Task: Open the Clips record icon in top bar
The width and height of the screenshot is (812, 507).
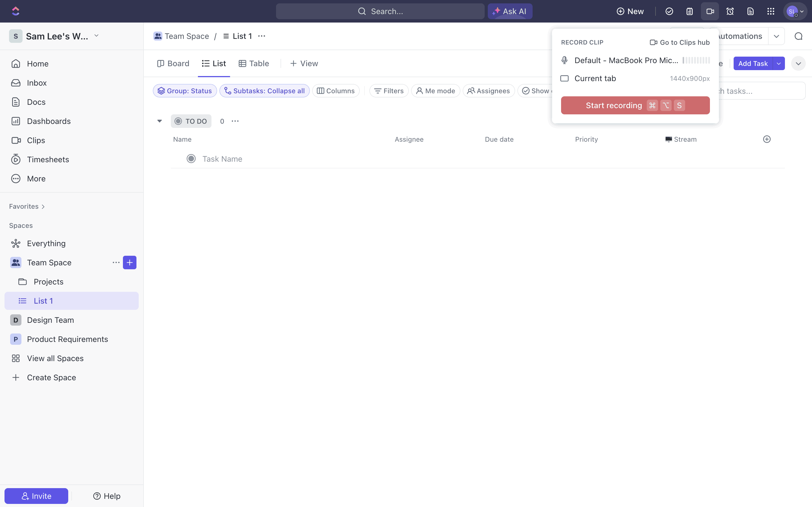Action: coord(710,11)
